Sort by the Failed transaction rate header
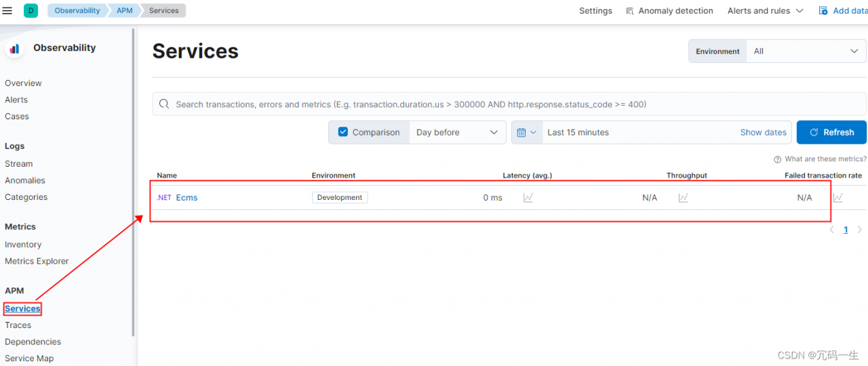 click(823, 176)
